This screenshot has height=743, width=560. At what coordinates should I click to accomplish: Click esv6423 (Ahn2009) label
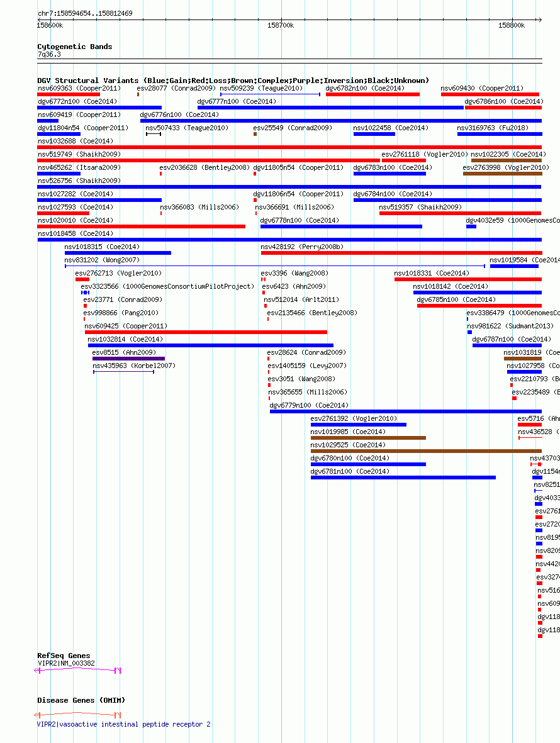294,287
